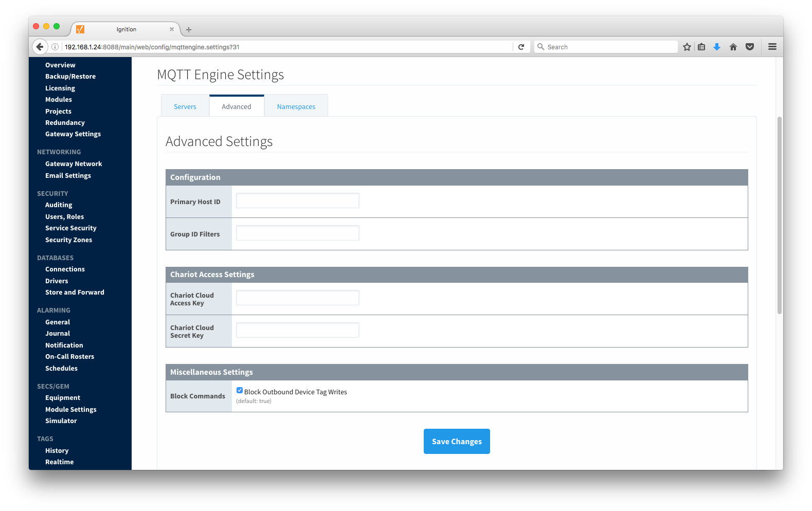812x511 pixels.
Task: Click the Save Changes button
Action: coord(457,442)
